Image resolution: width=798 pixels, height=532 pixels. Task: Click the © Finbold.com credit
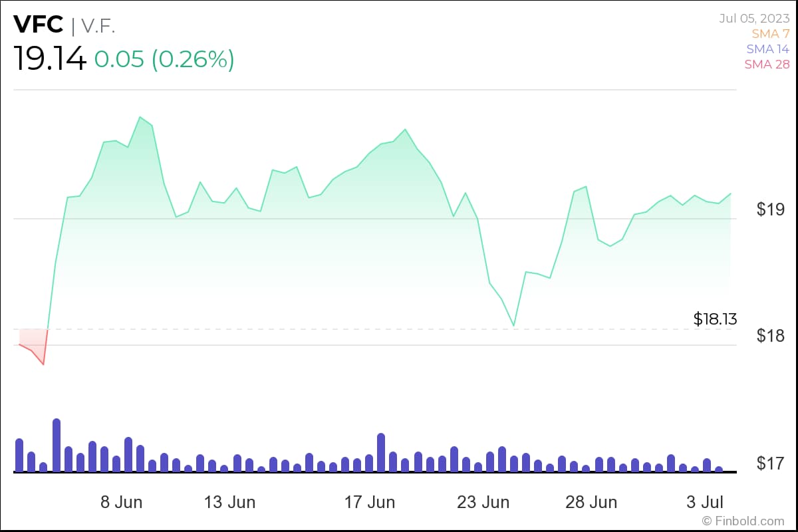[743, 521]
